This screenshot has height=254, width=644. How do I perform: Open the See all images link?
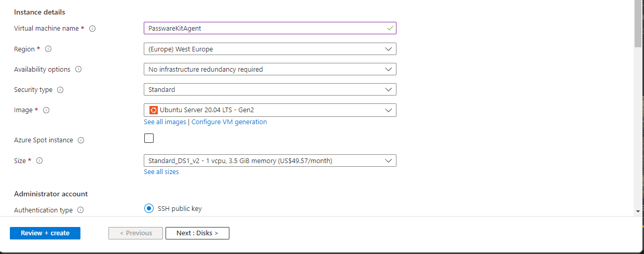165,122
